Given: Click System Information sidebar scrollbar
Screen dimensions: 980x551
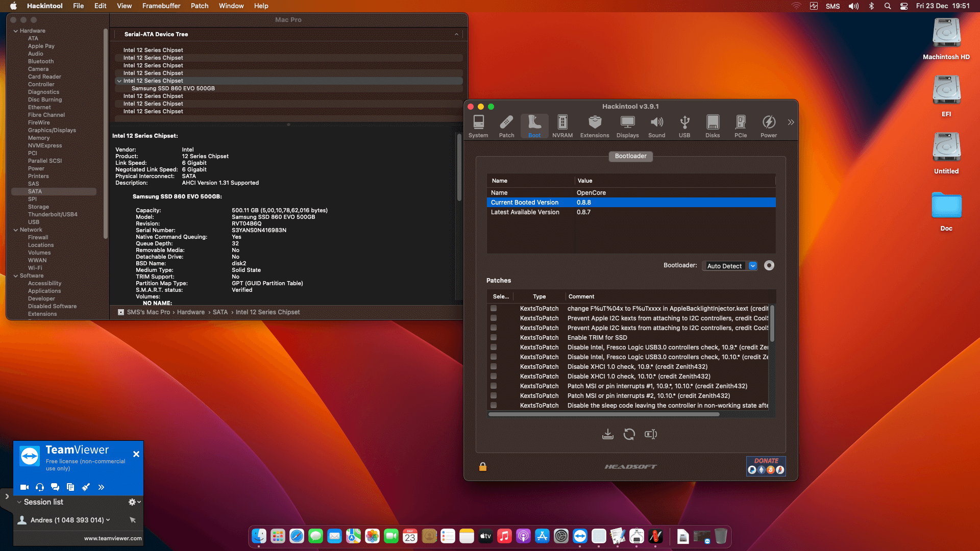Looking at the screenshot, I should [106, 134].
